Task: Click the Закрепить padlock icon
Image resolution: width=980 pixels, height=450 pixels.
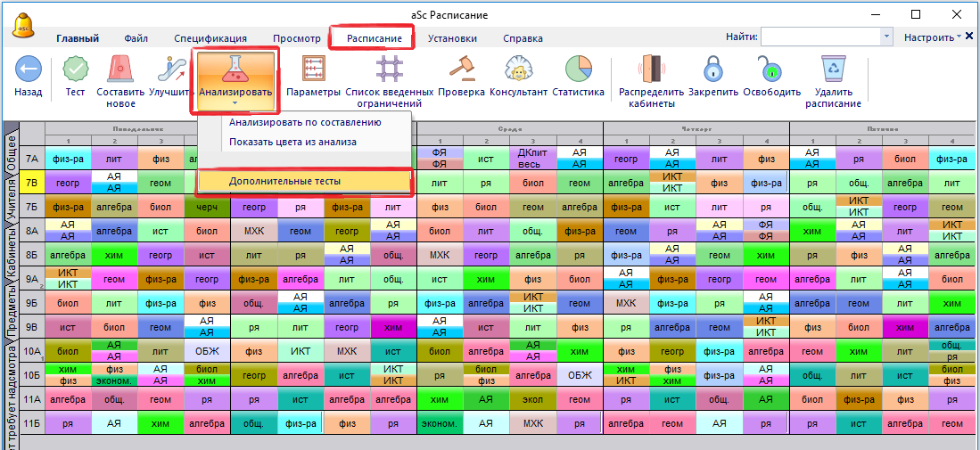Action: (x=712, y=70)
